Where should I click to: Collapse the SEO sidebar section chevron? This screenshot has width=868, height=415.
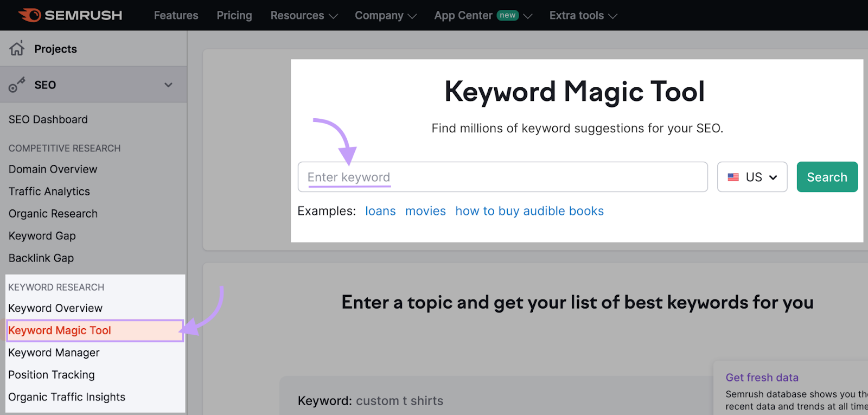pyautogui.click(x=168, y=85)
